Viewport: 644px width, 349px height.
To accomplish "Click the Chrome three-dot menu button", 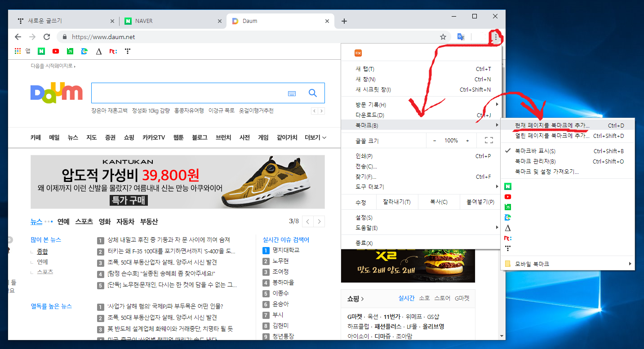I will (x=496, y=37).
